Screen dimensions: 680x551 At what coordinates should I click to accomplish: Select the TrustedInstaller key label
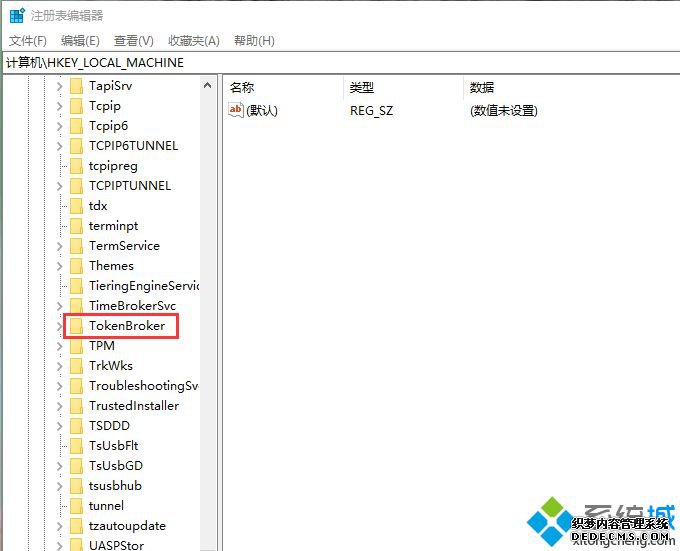coord(134,406)
